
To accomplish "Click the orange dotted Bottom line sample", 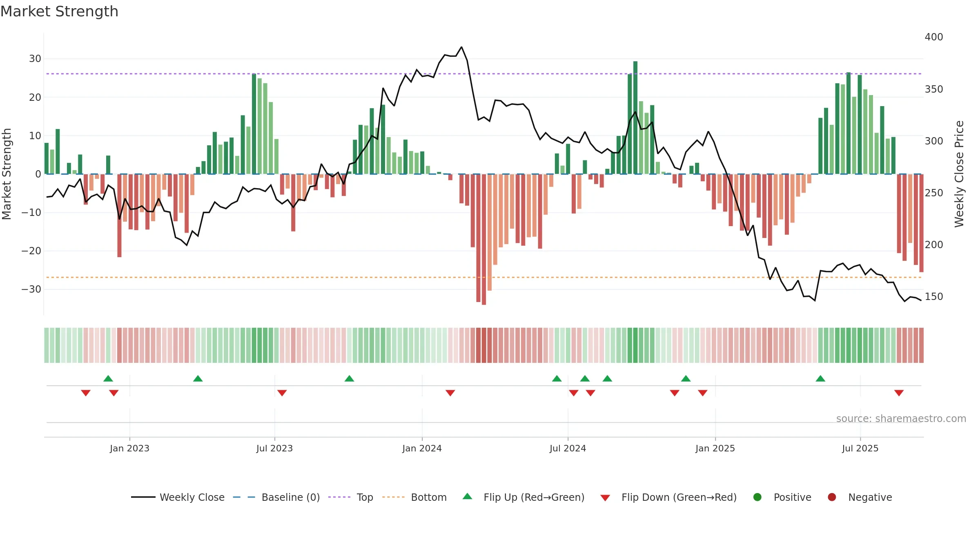I will [x=393, y=497].
